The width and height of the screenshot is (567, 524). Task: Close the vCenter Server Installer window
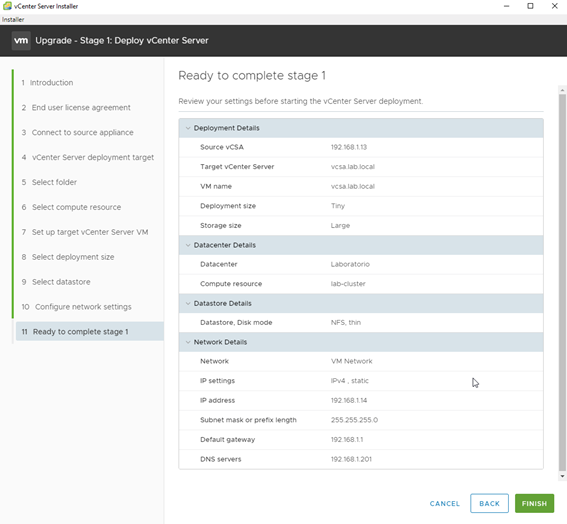(x=554, y=6)
